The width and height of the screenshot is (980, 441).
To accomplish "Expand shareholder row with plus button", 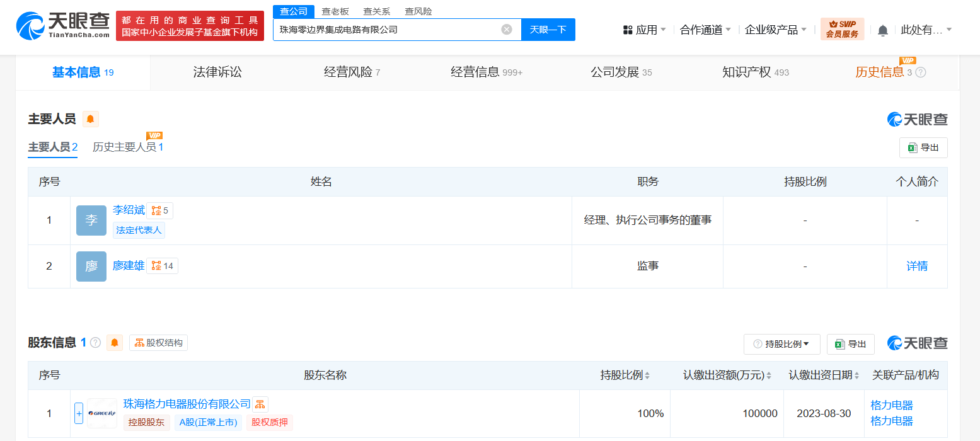I will tap(79, 413).
